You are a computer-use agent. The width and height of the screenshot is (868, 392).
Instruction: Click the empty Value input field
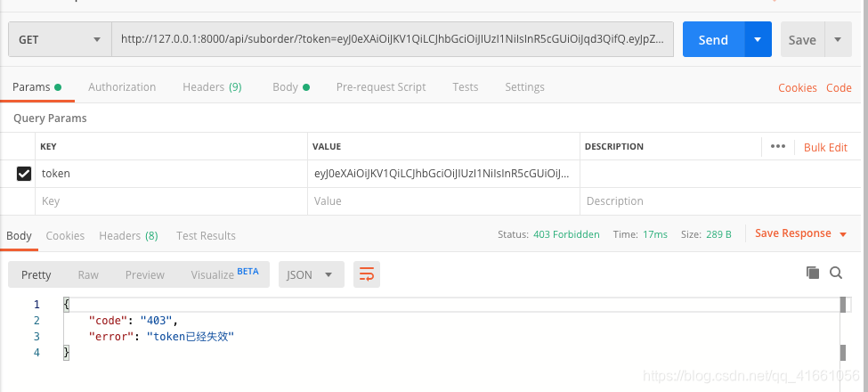[x=443, y=201]
